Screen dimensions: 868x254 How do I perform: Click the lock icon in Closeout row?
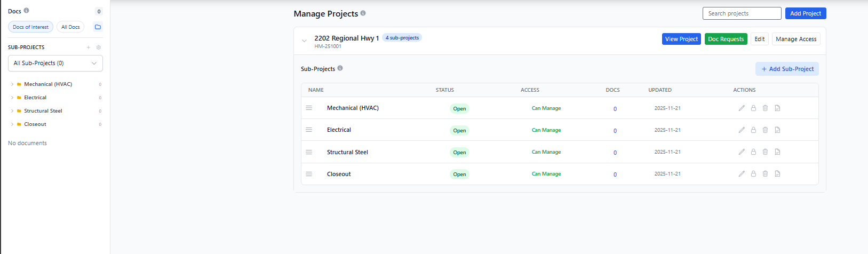(753, 173)
